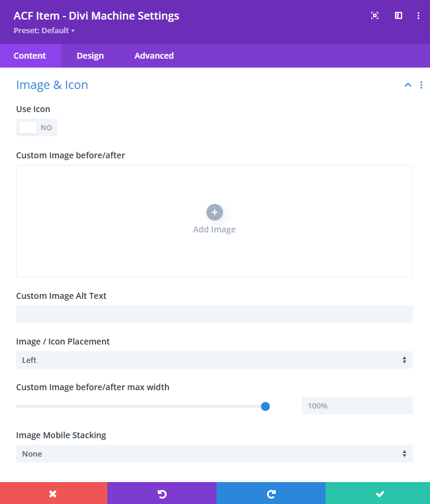Click the Image Mobile Stacking label

pyautogui.click(x=61, y=435)
